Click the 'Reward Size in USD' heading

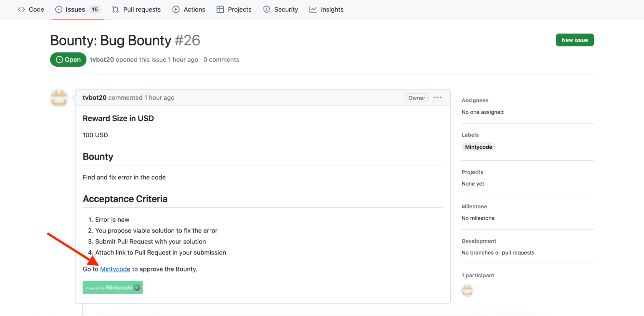click(118, 119)
